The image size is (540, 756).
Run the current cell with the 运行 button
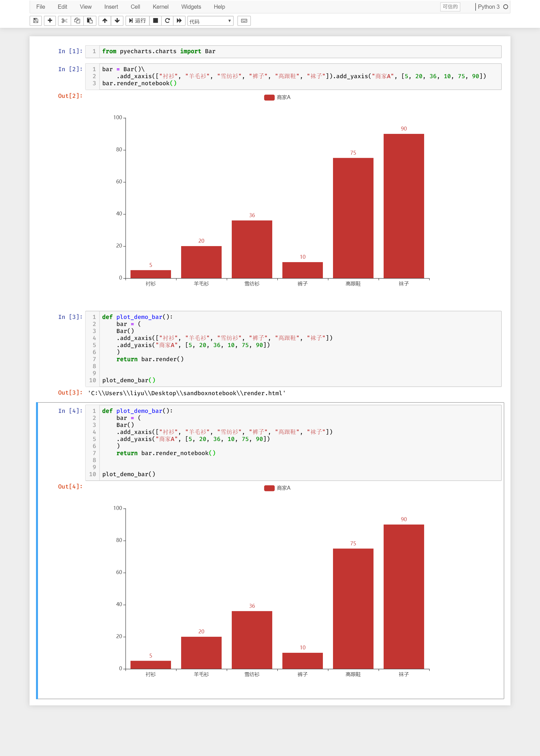pos(137,21)
